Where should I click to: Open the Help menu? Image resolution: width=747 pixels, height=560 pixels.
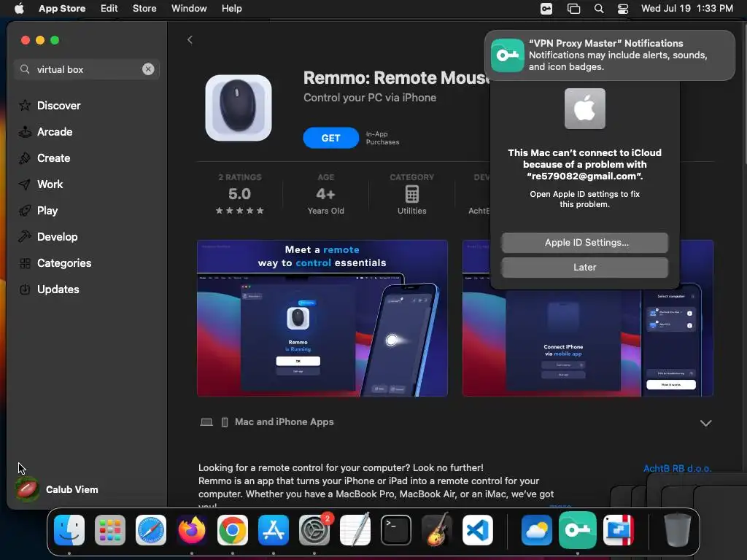pos(231,8)
